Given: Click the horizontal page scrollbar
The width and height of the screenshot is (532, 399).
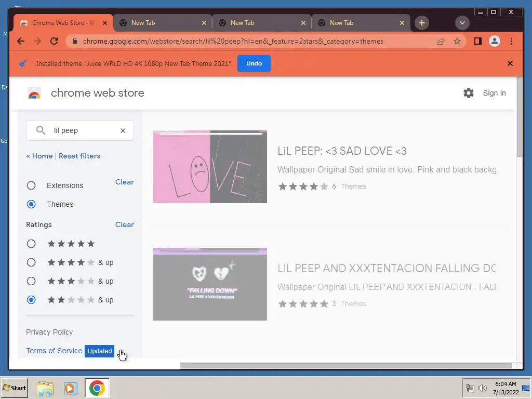Looking at the screenshot, I should [345, 366].
